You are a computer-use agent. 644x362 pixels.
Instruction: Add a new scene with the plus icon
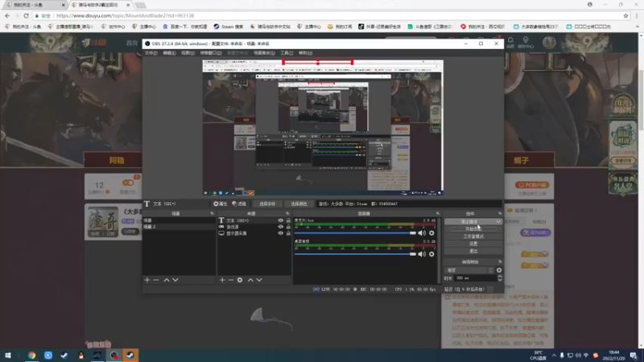[147, 280]
